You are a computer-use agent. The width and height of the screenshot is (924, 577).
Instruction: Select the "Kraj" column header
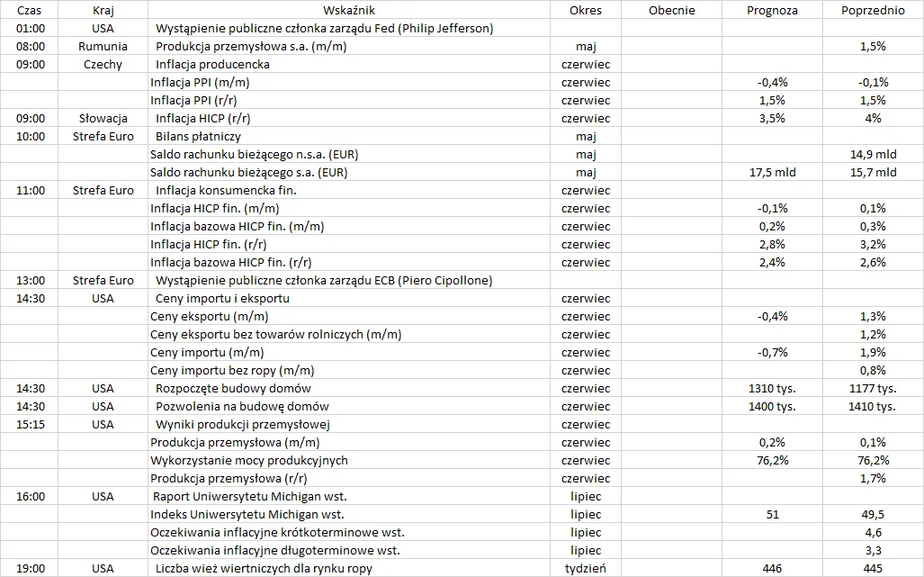click(103, 10)
